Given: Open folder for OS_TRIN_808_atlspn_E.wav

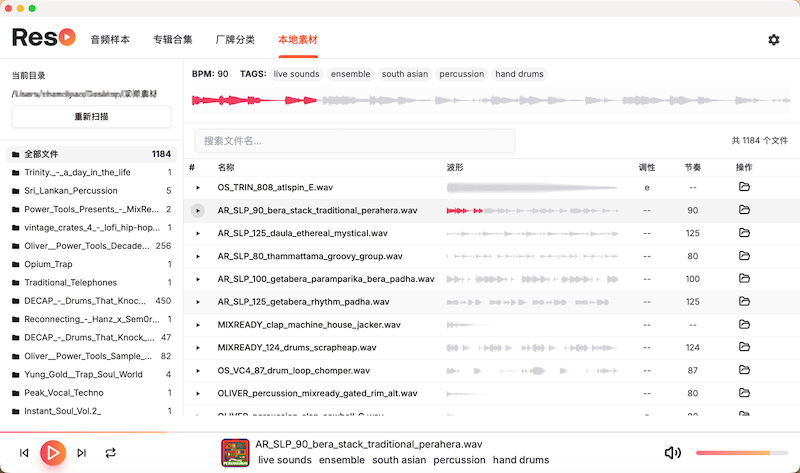Looking at the screenshot, I should [x=743, y=187].
